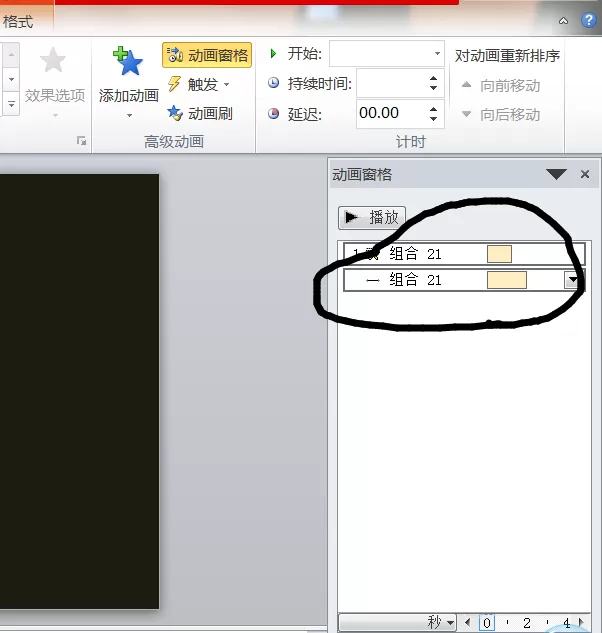
Task: Open Help question mark icon
Action: tap(589, 20)
